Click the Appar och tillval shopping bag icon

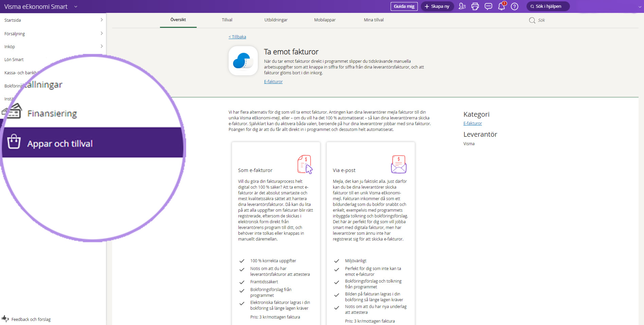(14, 141)
